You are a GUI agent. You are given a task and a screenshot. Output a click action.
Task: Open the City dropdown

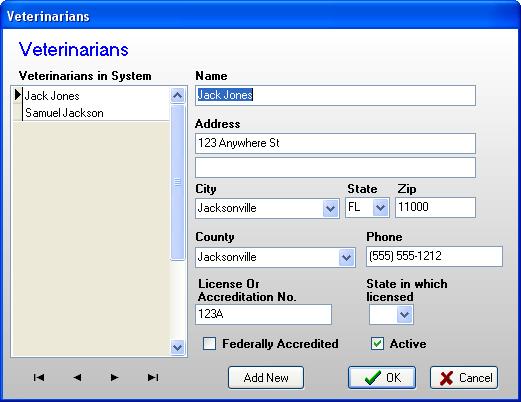point(330,209)
